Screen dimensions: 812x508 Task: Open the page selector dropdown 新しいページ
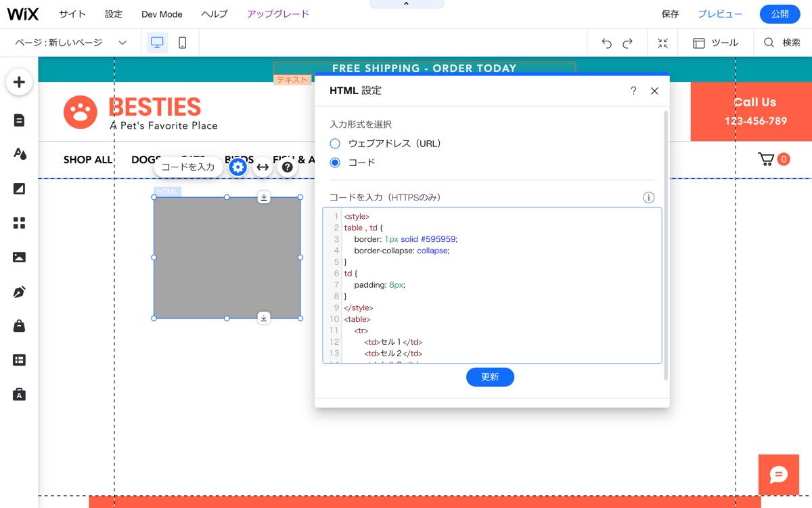click(x=70, y=41)
